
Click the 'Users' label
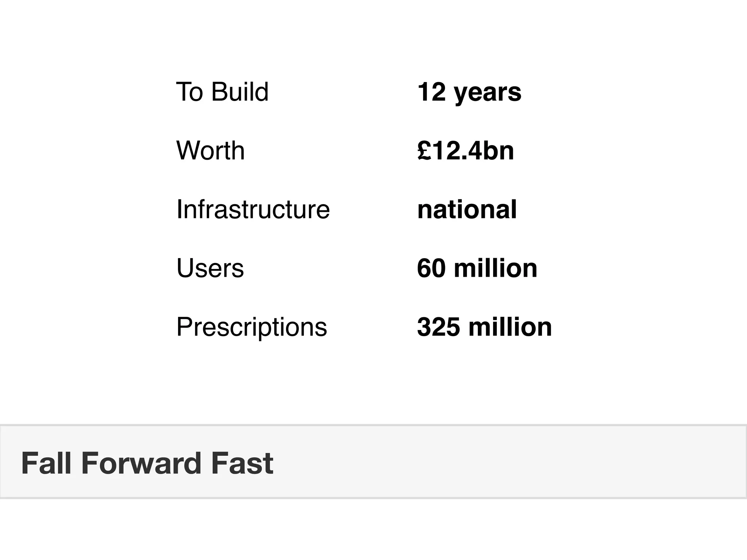(210, 268)
